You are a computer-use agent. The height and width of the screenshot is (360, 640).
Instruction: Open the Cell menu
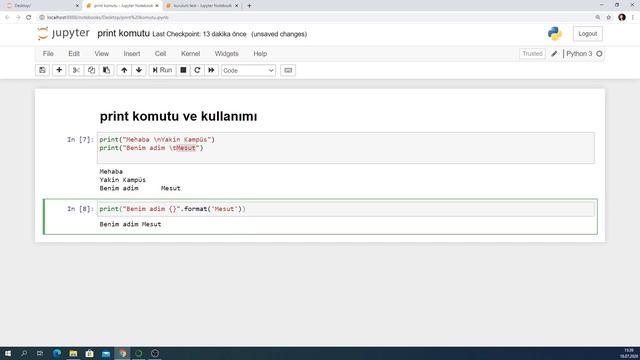[x=160, y=53]
